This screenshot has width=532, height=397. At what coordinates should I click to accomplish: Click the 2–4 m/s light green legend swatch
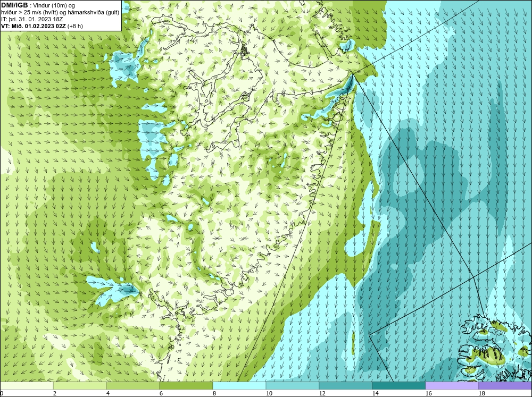tap(80, 386)
